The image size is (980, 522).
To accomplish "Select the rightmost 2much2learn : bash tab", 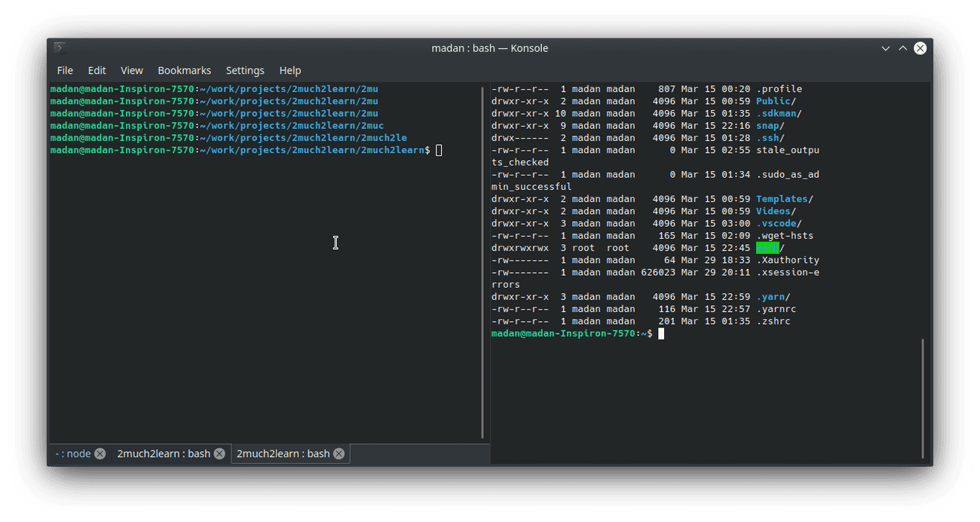I will (x=283, y=453).
